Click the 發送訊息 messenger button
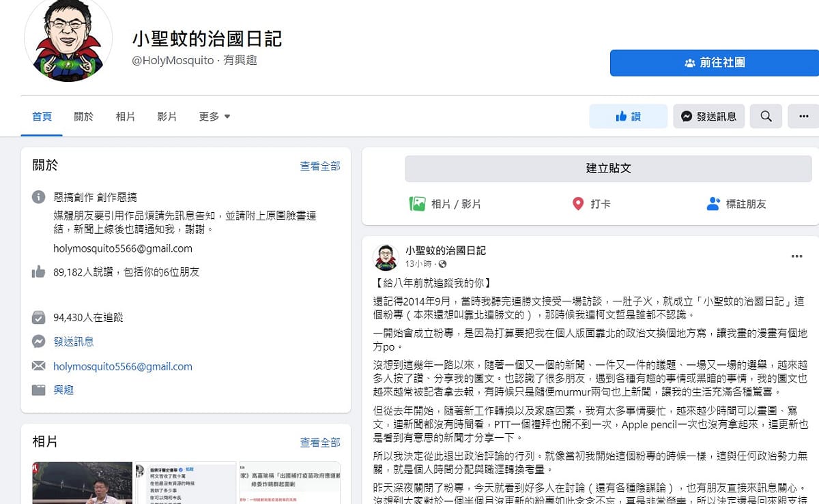Viewport: 819px width, 504px height. (x=708, y=117)
